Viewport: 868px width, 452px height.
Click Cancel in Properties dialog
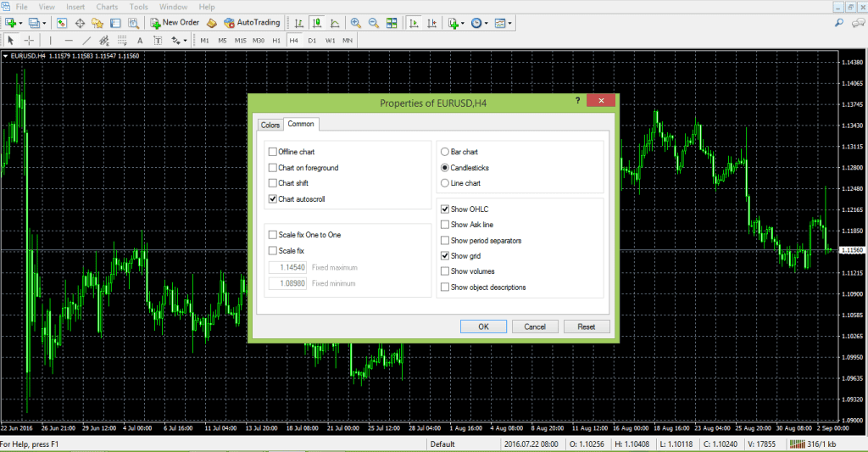[535, 326]
